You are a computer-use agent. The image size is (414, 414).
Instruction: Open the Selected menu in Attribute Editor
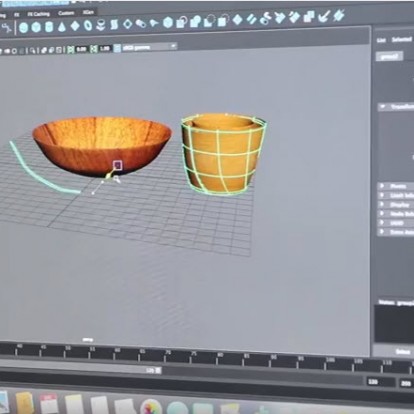(x=402, y=39)
